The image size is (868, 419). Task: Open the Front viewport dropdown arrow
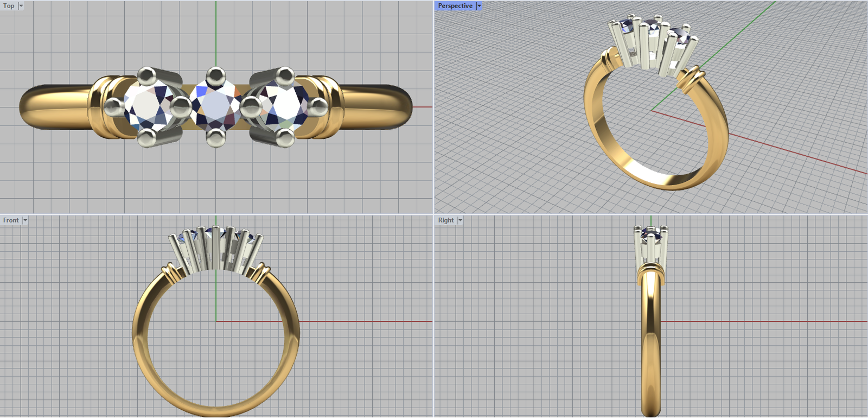[25, 220]
